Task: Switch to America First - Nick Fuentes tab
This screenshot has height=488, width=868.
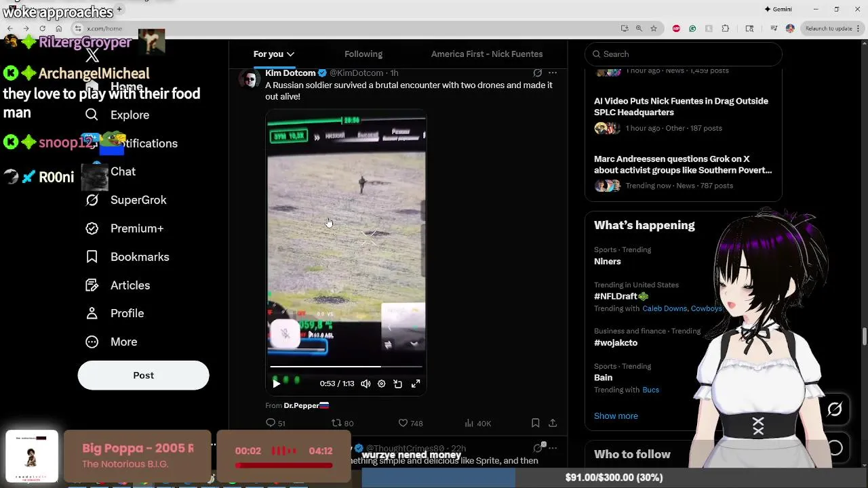Action: coord(487,54)
